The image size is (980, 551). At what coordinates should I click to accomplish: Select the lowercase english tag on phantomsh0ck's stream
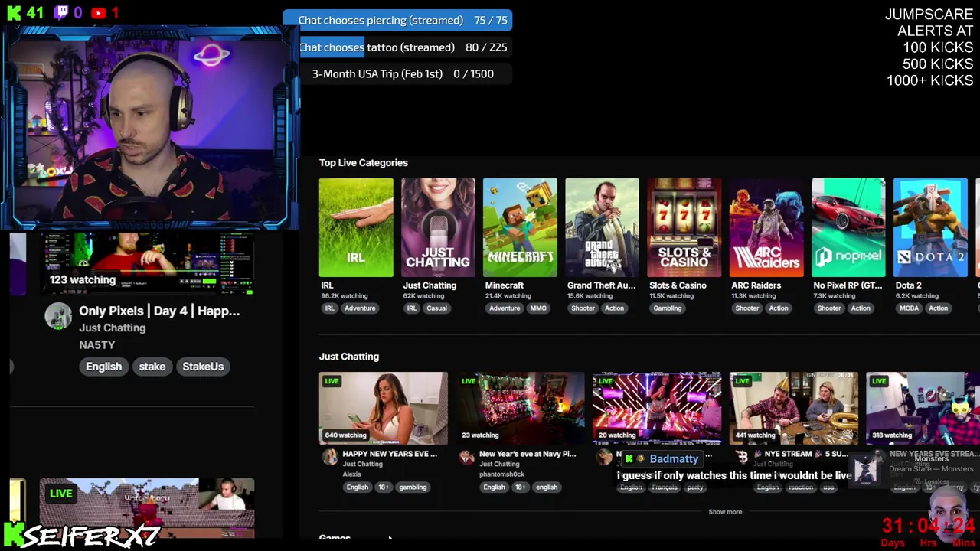tap(547, 487)
